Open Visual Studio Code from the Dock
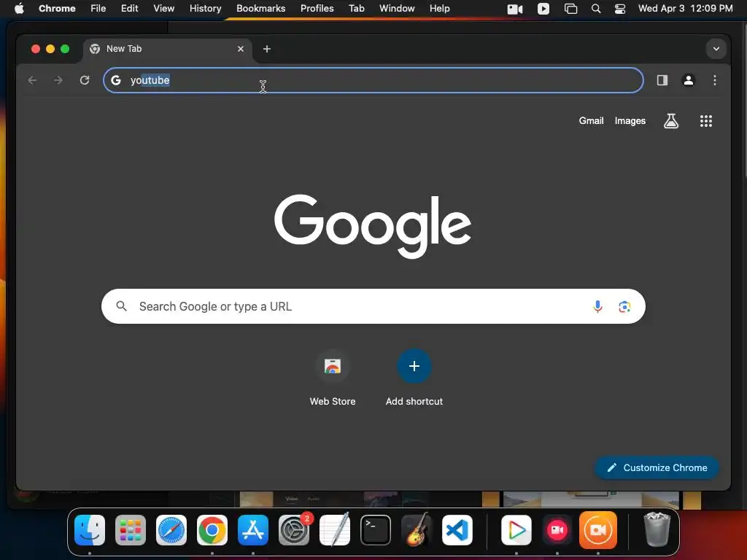 [457, 530]
